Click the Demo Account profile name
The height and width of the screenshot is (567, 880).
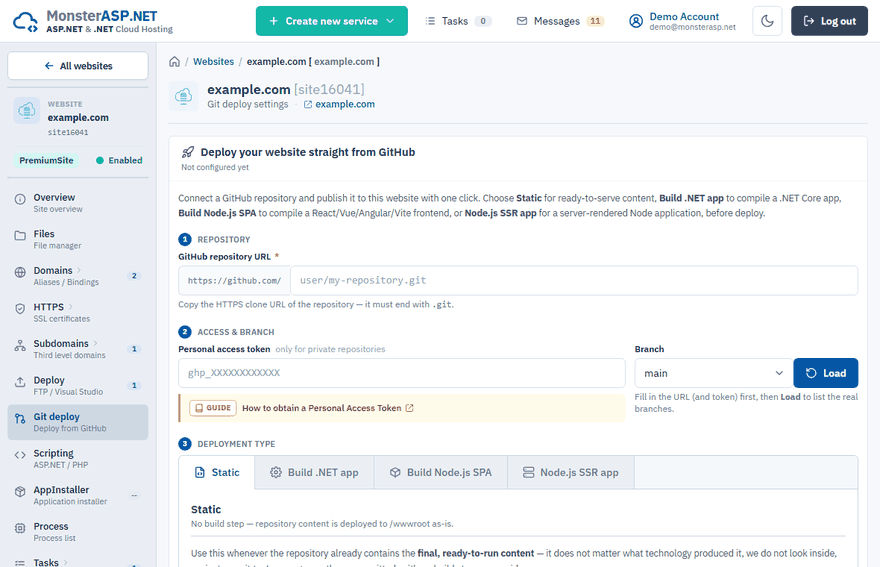coord(684,17)
